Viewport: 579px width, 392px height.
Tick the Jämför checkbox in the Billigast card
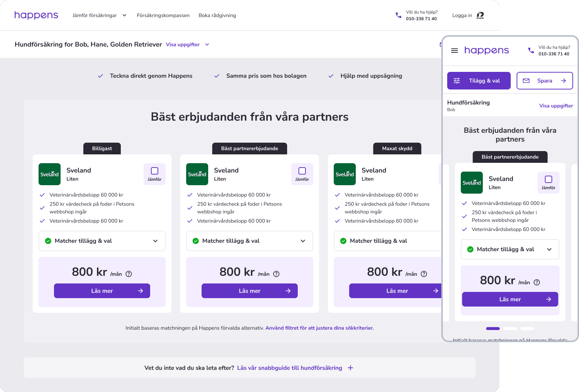[x=155, y=171]
